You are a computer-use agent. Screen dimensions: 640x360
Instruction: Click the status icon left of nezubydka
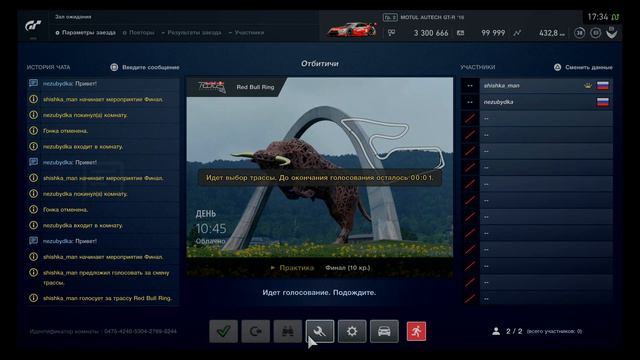(470, 102)
